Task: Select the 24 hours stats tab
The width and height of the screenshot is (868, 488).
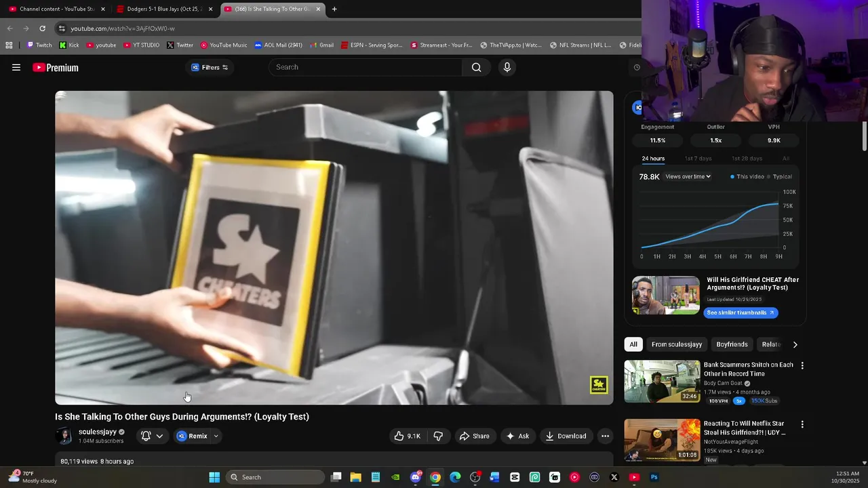Action: tap(653, 159)
